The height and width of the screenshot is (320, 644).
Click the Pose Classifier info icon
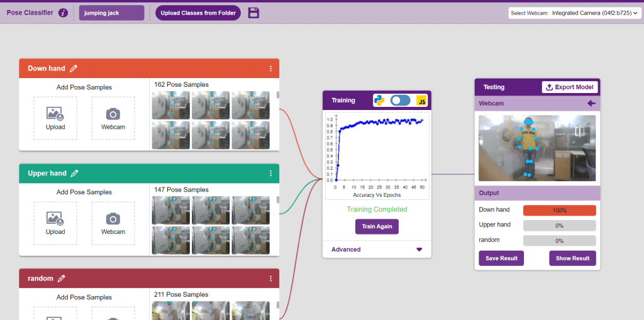63,13
